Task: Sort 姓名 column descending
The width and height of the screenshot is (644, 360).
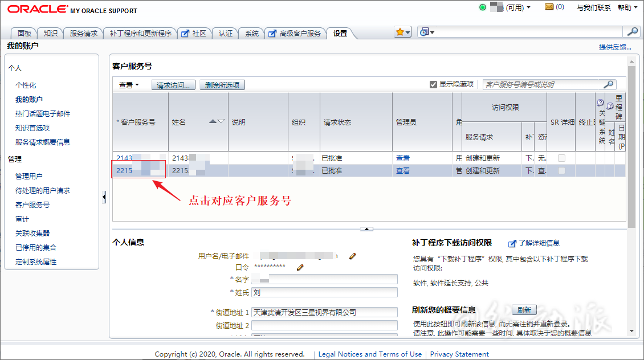Action: (221, 121)
